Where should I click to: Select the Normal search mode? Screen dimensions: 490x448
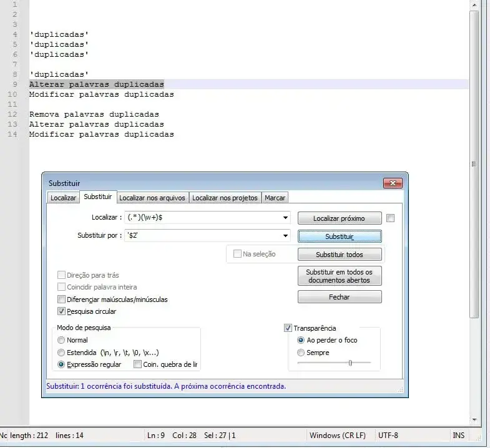tap(61, 341)
